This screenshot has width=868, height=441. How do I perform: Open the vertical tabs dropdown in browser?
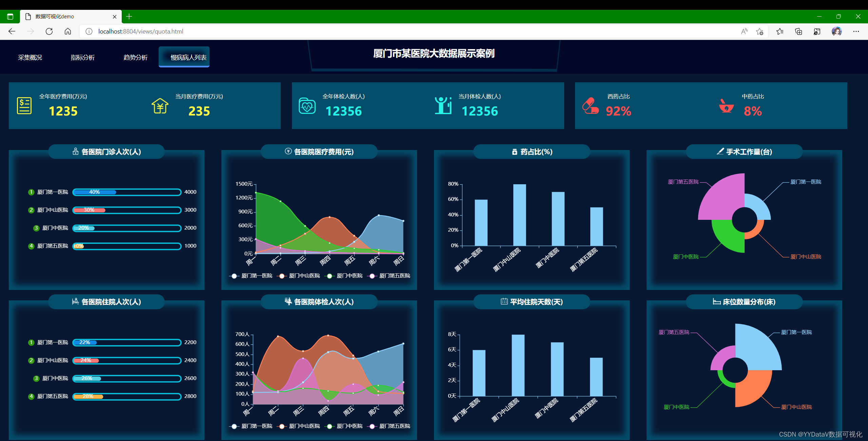(11, 16)
